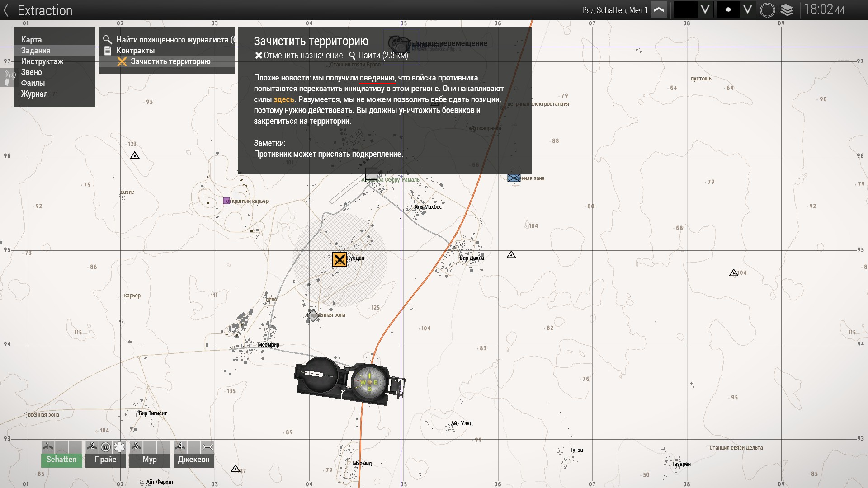Click the purple open quarry marker

pyautogui.click(x=226, y=201)
